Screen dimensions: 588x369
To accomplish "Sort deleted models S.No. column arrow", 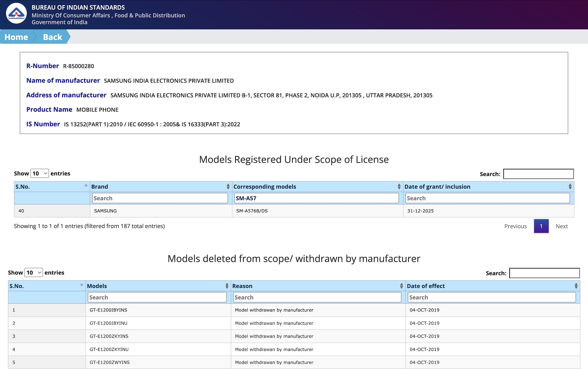I will (x=81, y=285).
